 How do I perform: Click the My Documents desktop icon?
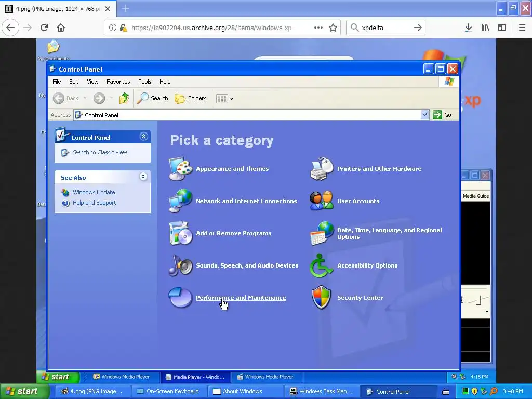coord(54,51)
